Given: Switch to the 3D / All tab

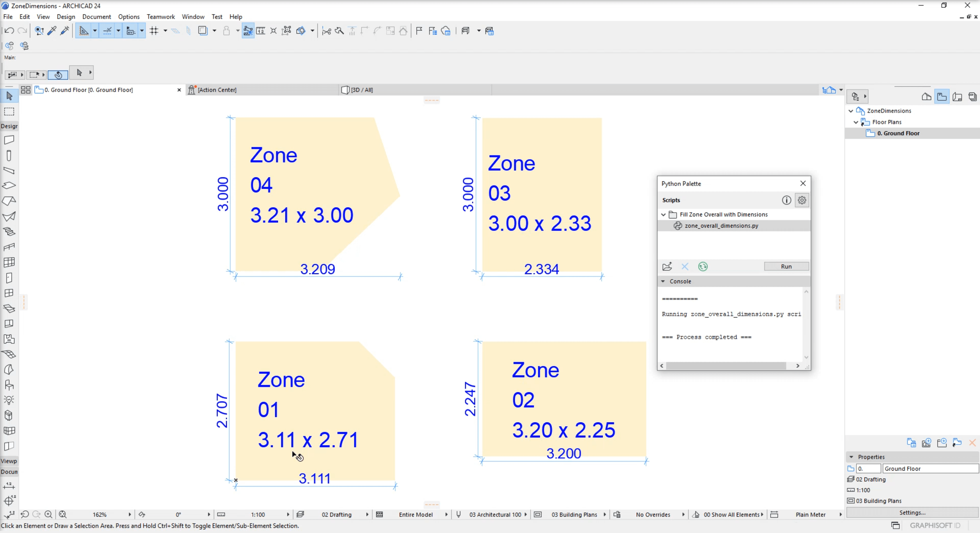Looking at the screenshot, I should pyautogui.click(x=361, y=90).
